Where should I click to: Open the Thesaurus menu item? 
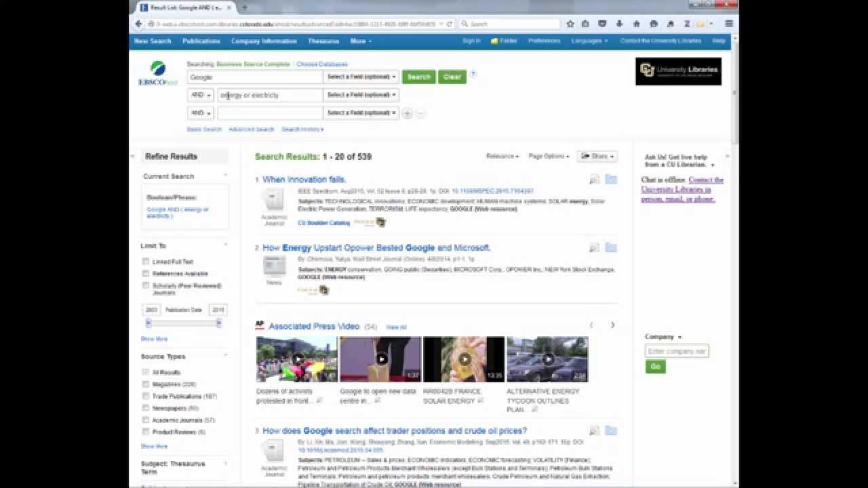click(323, 41)
